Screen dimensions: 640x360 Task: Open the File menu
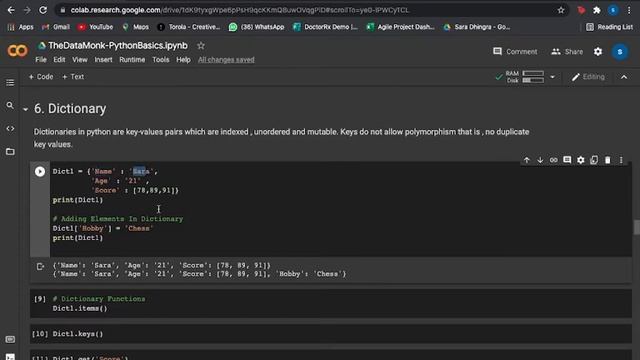41,60
